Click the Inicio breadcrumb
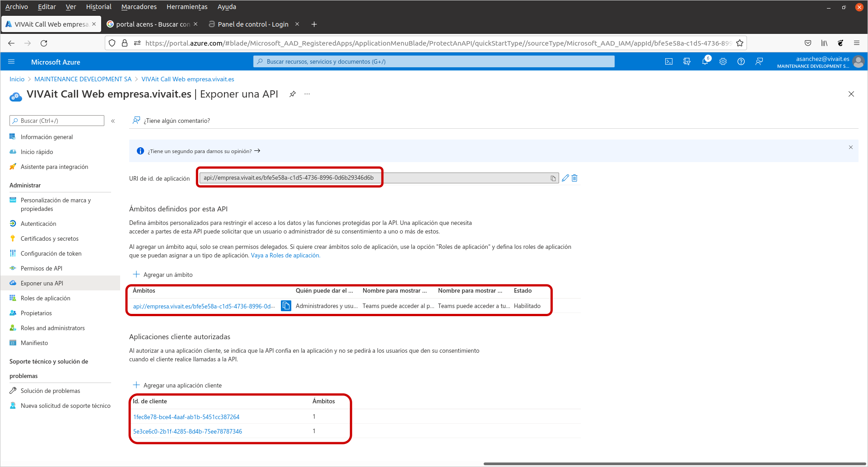The width and height of the screenshot is (868, 467). [x=17, y=79]
